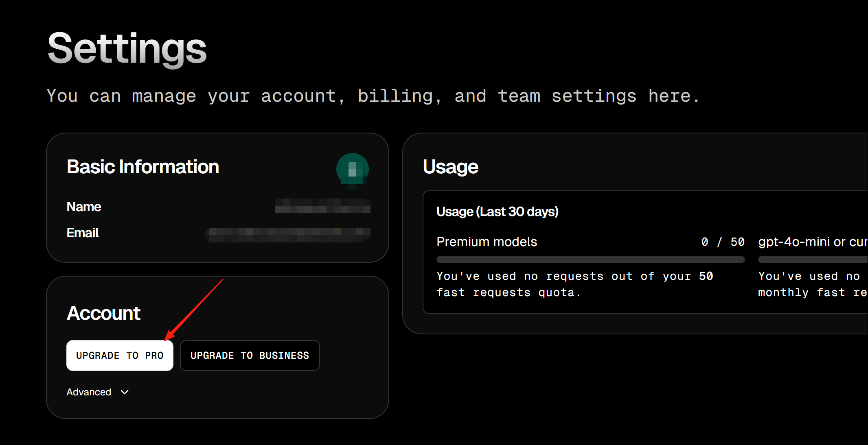Click the Upgrade to Pro button
Screen dimensions: 868x445
pos(120,356)
